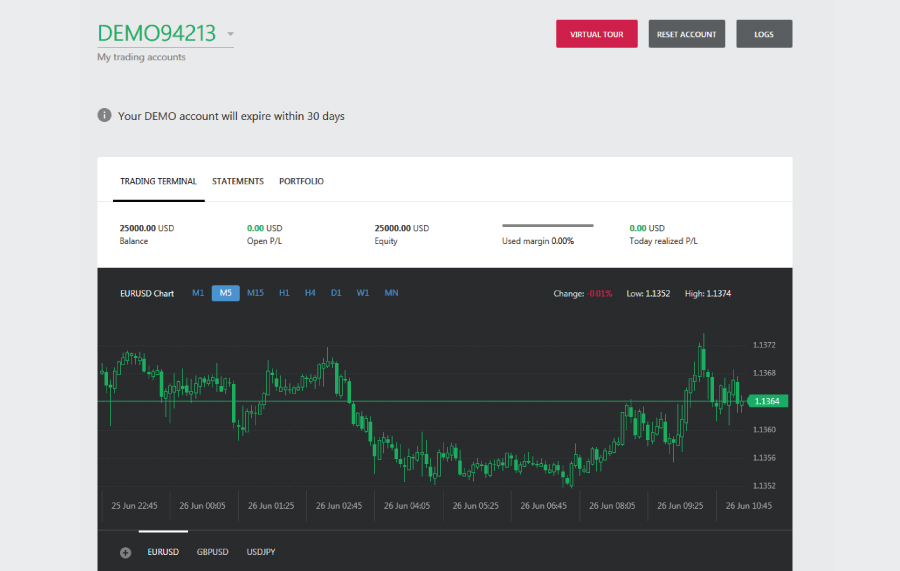900x571 pixels.
Task: Select the W1 chart timeframe
Action: 362,293
